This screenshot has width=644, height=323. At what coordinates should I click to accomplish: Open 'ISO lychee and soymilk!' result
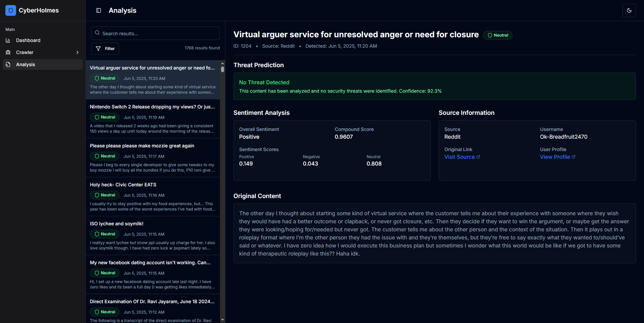[153, 236]
